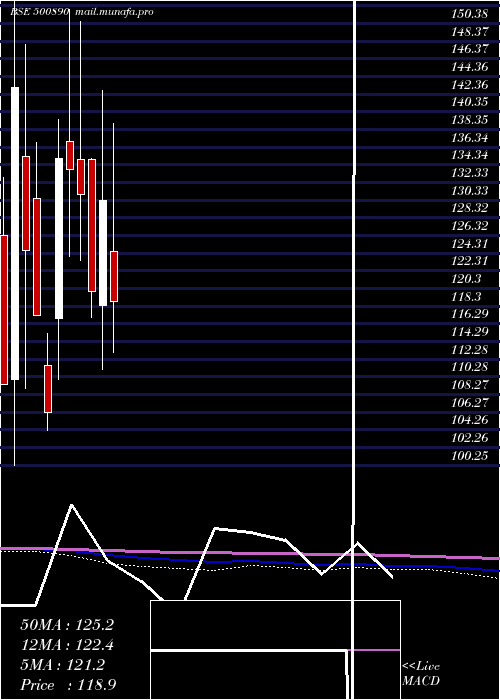Click the 'BSE 500890' ticker label
Screen dimensions: 500x700
pos(39,12)
